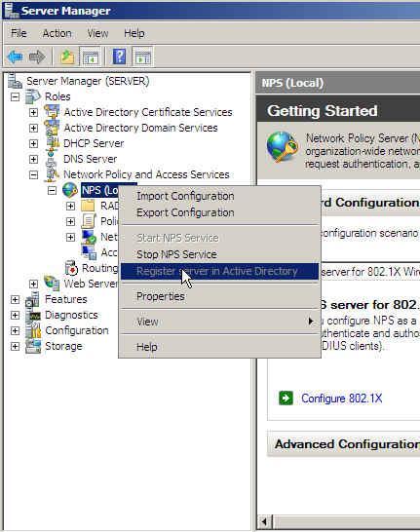Image resolution: width=420 pixels, height=532 pixels.
Task: Click the Forward arrow toolbar icon
Action: pos(37,57)
